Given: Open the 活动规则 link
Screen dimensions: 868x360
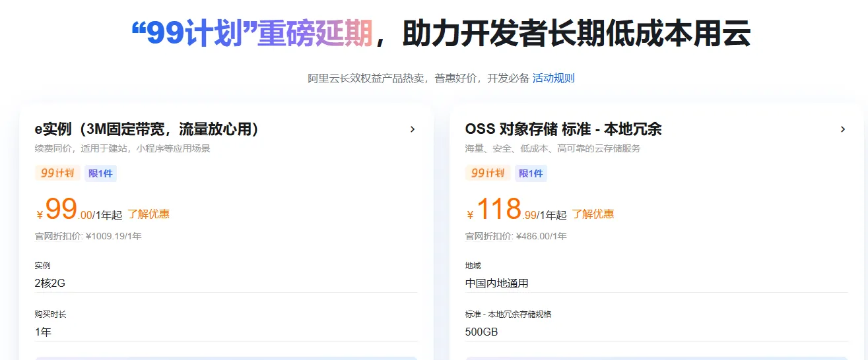Looking at the screenshot, I should pos(553,78).
